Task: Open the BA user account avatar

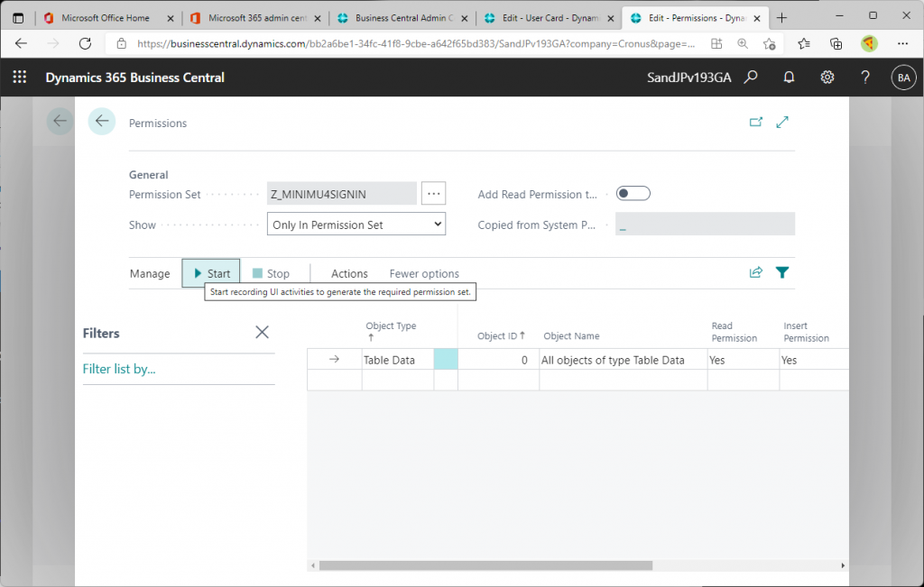Action: pyautogui.click(x=903, y=78)
